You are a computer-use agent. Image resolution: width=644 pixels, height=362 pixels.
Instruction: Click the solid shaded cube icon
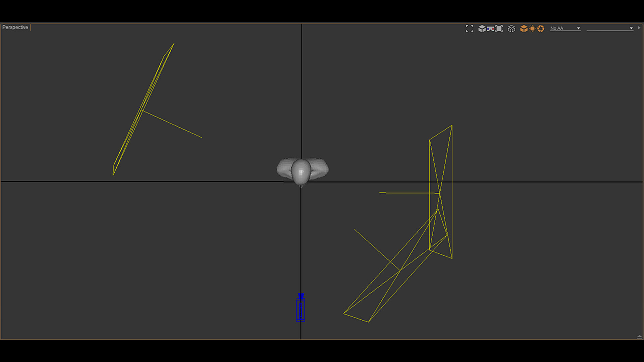(482, 28)
